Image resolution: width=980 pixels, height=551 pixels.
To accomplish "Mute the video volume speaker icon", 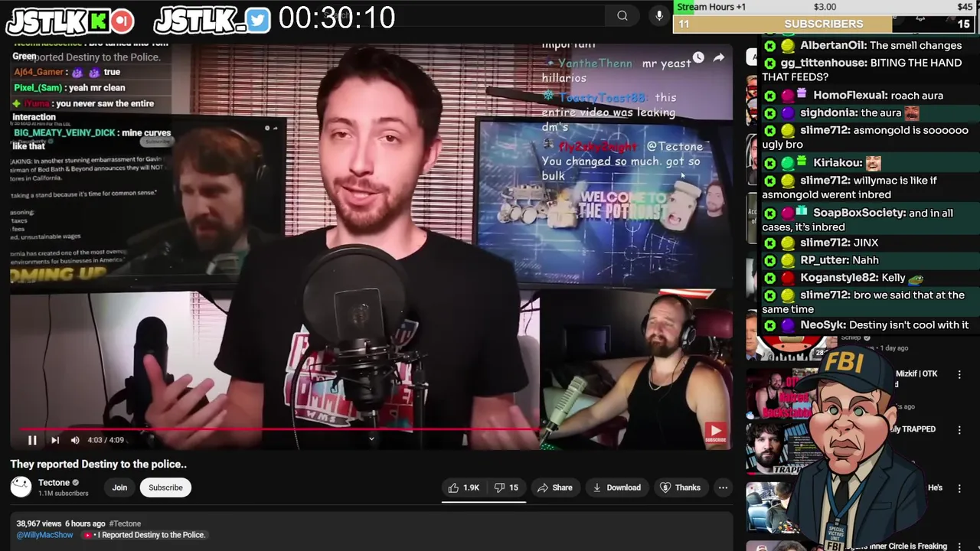I will (x=75, y=440).
